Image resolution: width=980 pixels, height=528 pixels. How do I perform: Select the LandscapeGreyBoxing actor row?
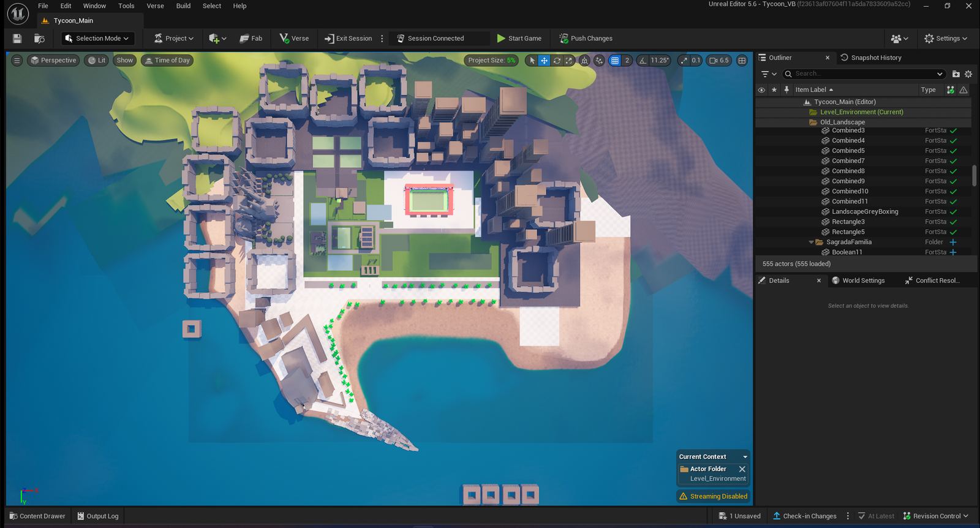[864, 212]
